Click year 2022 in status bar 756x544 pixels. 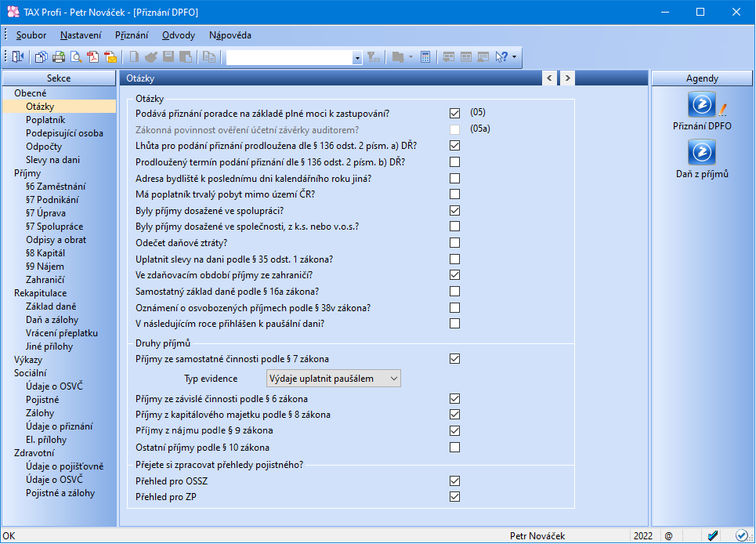643,536
